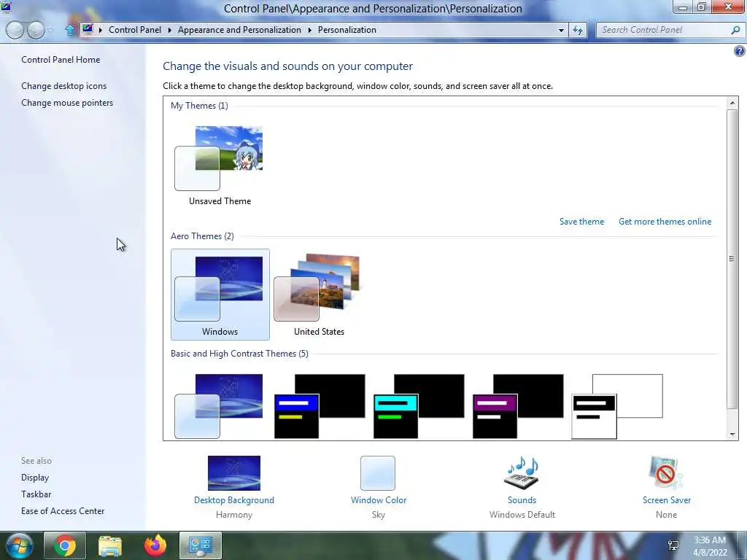Viewport: 747px width, 560px height.
Task: Select the Unsaved Theme thumbnail
Action: (x=220, y=165)
